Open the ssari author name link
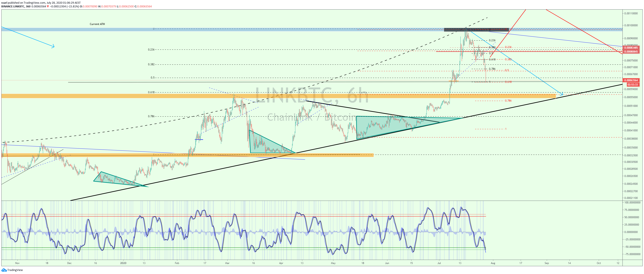The height and width of the screenshot is (274, 644). [4, 3]
